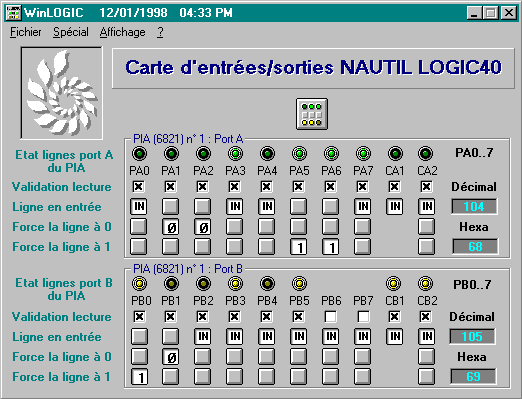Click the CB1 yellow LED
This screenshot has height=399, width=522.
pyautogui.click(x=393, y=283)
